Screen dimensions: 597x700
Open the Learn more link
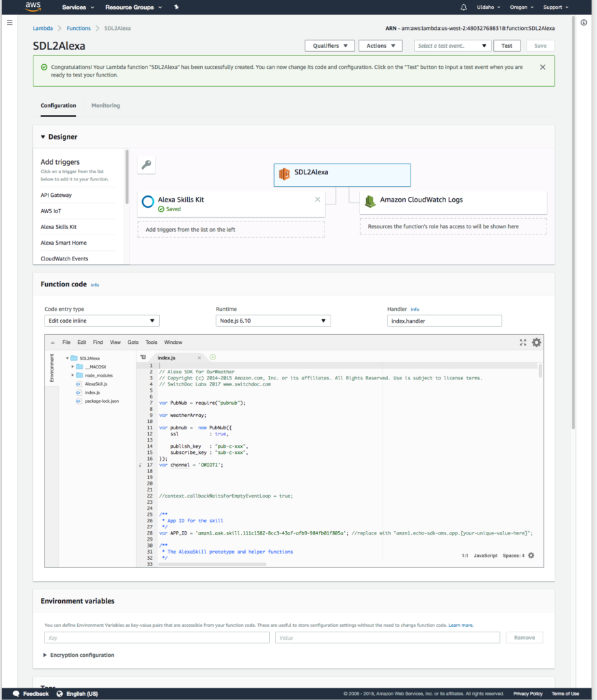461,625
